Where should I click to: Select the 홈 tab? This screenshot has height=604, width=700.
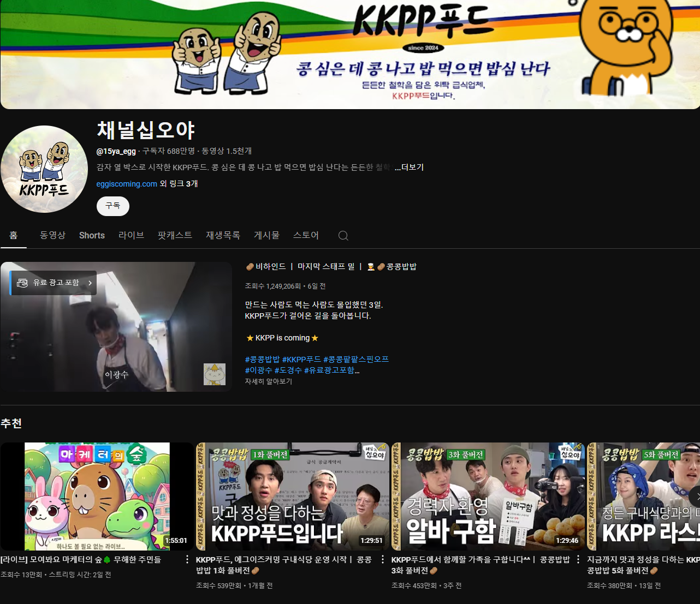click(14, 235)
